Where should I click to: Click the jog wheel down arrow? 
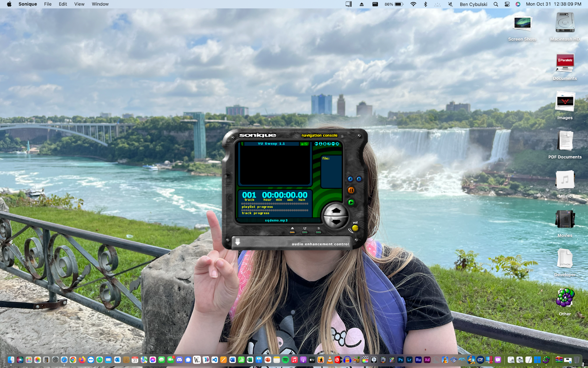[x=336, y=222]
